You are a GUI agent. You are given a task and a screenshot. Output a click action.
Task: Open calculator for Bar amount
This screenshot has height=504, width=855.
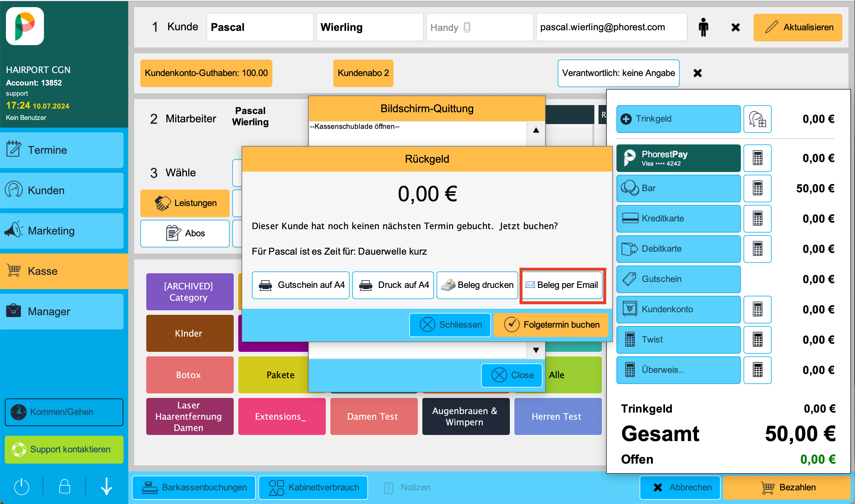757,188
